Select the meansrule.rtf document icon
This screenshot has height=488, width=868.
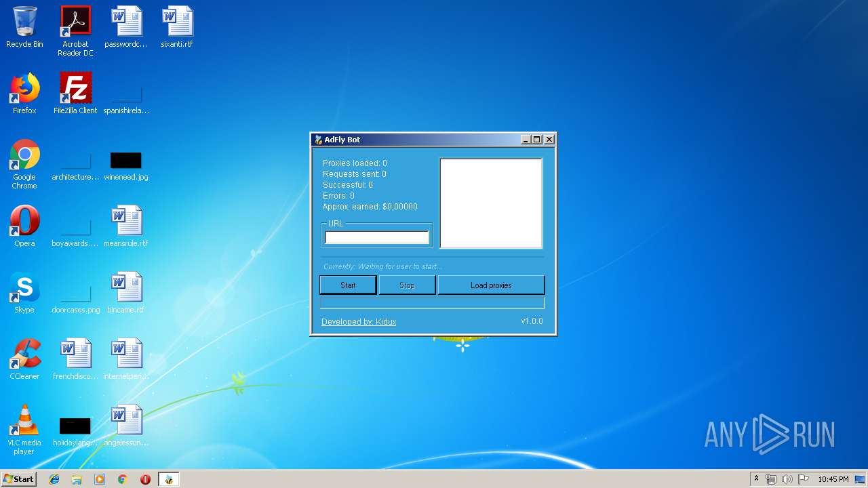[126, 226]
